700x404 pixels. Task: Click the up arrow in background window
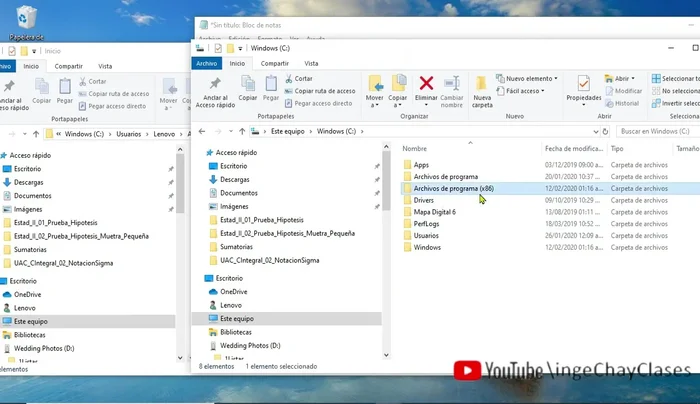click(x=36, y=134)
